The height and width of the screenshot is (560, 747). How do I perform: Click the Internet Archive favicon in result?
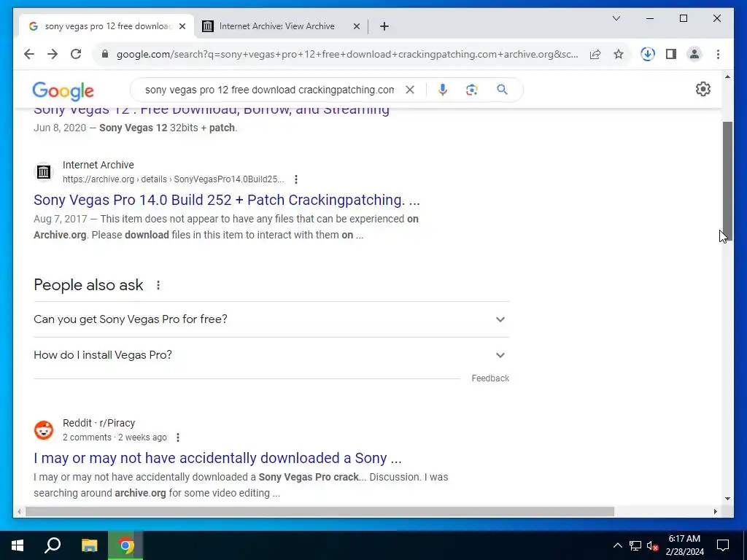pyautogui.click(x=43, y=172)
